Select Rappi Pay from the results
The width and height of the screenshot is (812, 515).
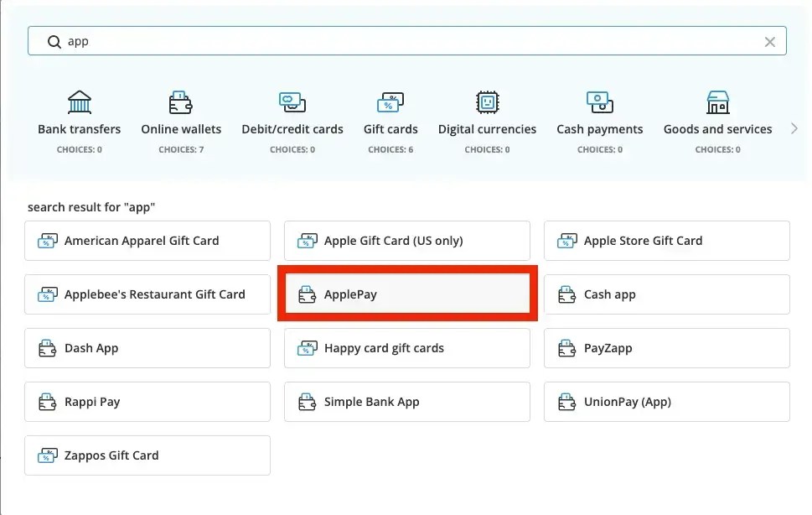147,402
